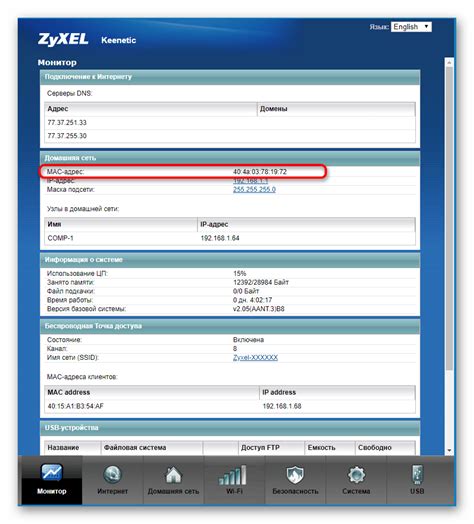Viewport: 474px width, 524px height.
Task: Click the scrollbar down arrow
Action: (x=449, y=450)
